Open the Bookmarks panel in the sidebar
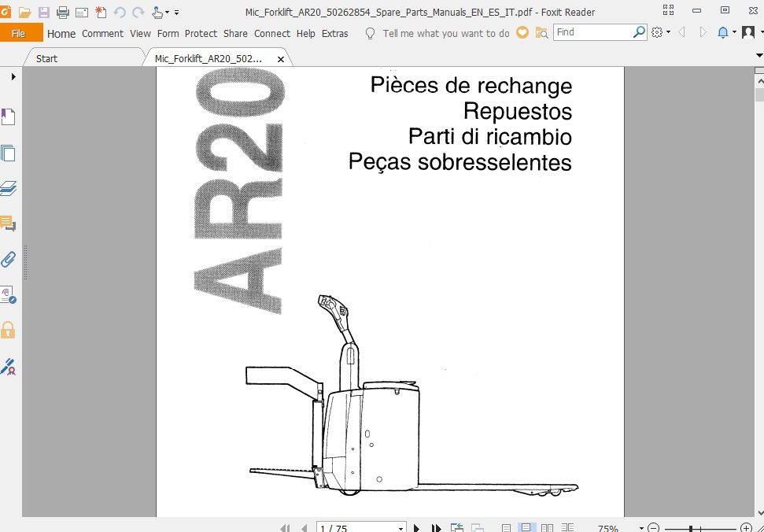The width and height of the screenshot is (764, 532). click(x=9, y=116)
